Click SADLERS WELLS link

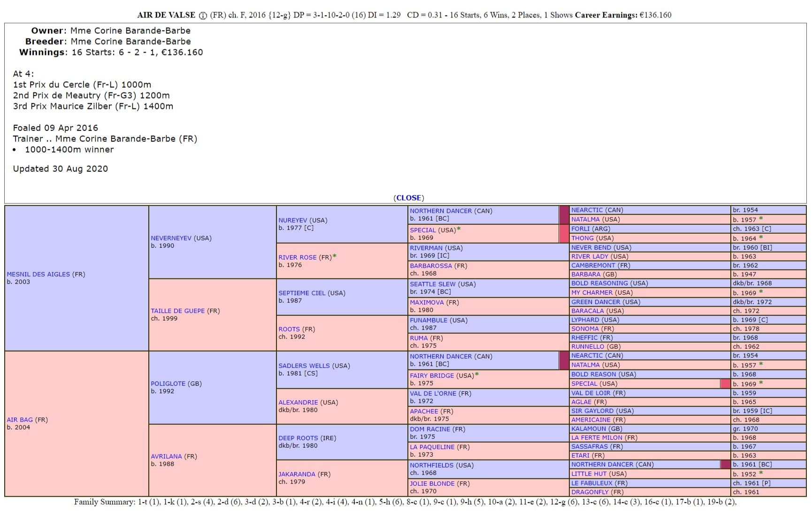304,366
